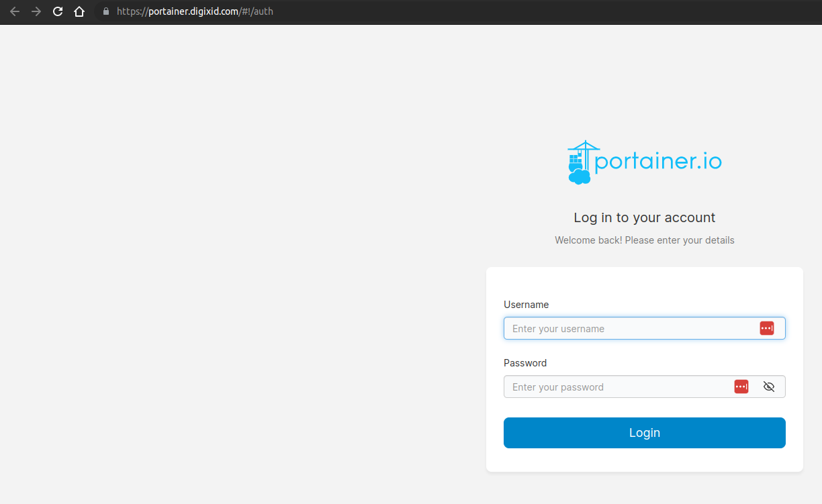Click the 'Log in to your account' heading
This screenshot has height=504, width=822.
point(645,217)
